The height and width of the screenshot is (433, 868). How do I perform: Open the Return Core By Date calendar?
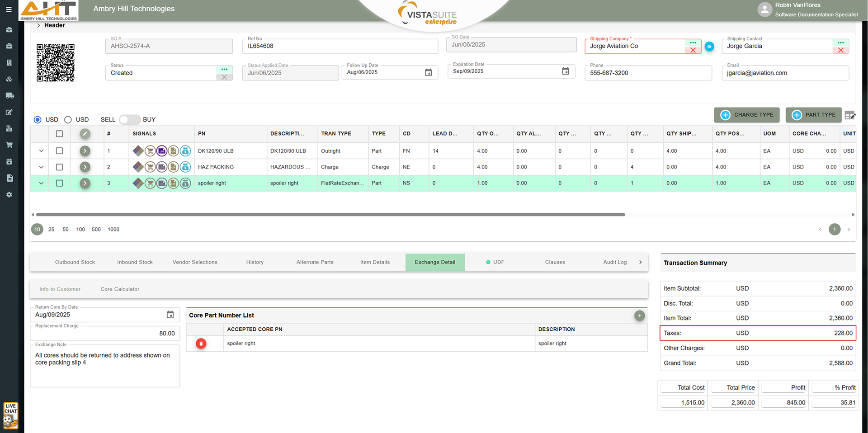point(170,315)
